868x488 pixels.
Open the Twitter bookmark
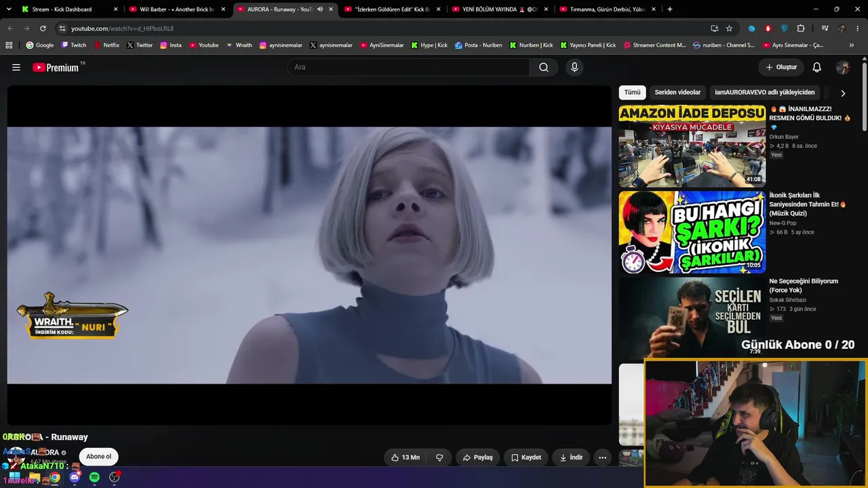point(140,45)
